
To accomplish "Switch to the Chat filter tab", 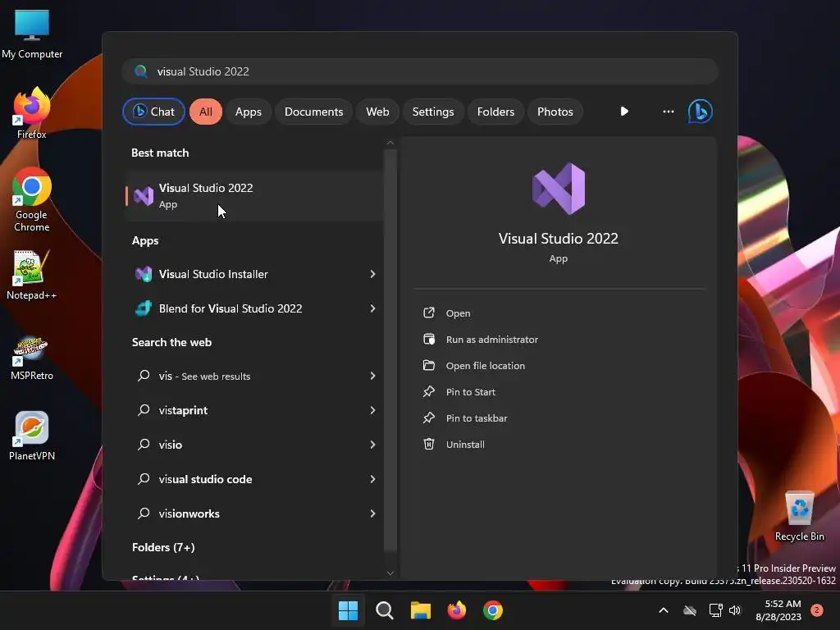I will [x=153, y=112].
